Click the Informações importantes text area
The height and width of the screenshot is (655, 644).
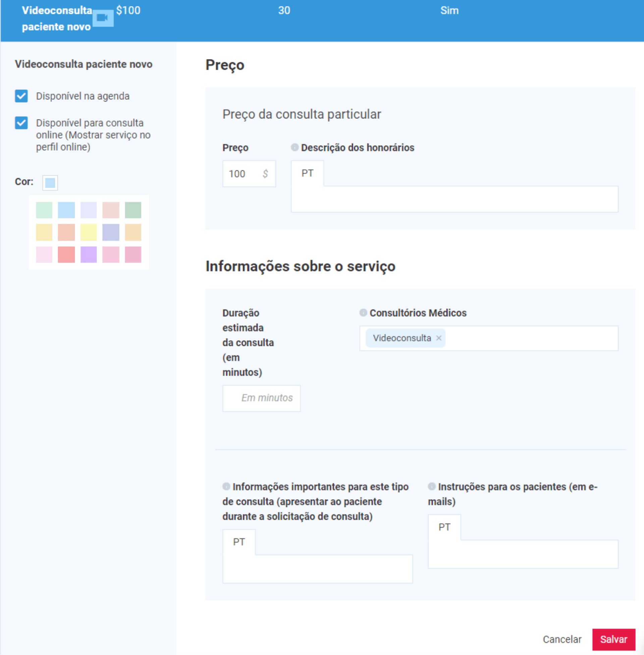tap(318, 569)
